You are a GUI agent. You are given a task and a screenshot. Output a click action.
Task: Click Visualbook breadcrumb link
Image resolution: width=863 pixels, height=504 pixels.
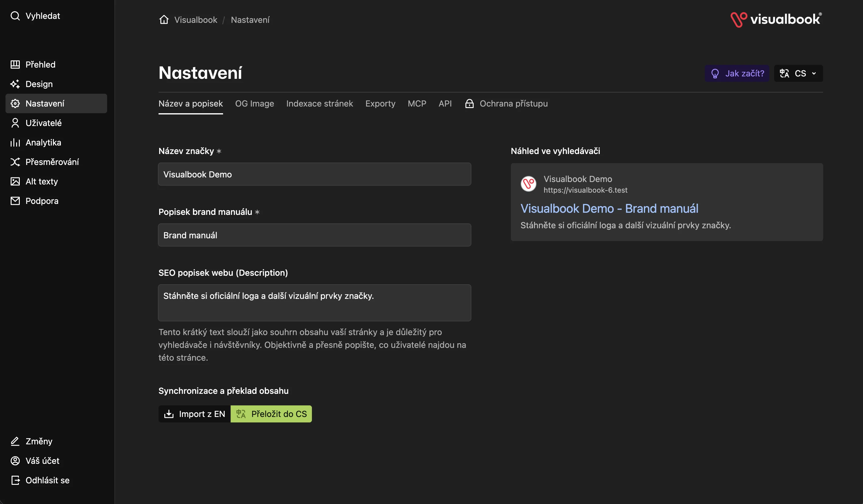[196, 20]
